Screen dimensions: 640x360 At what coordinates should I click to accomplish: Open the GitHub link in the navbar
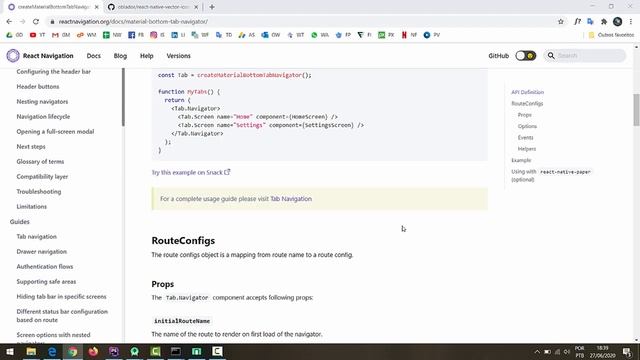click(x=498, y=56)
